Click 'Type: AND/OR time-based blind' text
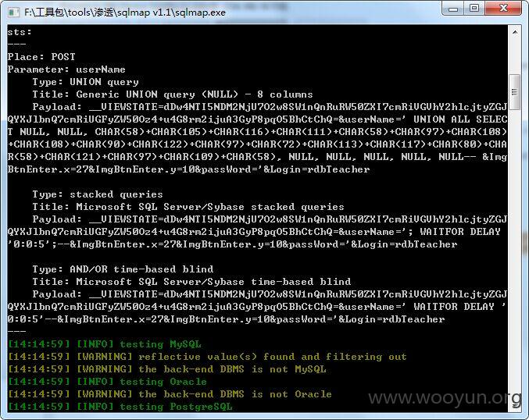 (x=123, y=269)
